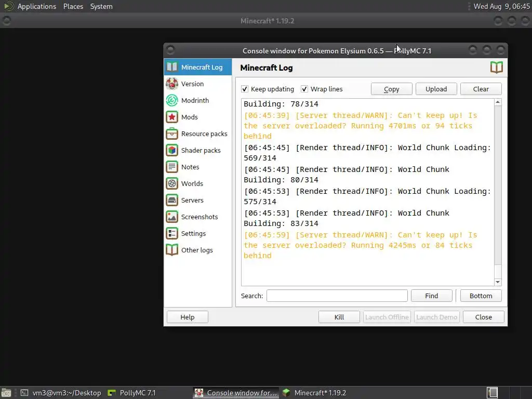
Task: Switch to vm3@vm3:~/Desktop terminal in taskbar
Action: (x=61, y=393)
